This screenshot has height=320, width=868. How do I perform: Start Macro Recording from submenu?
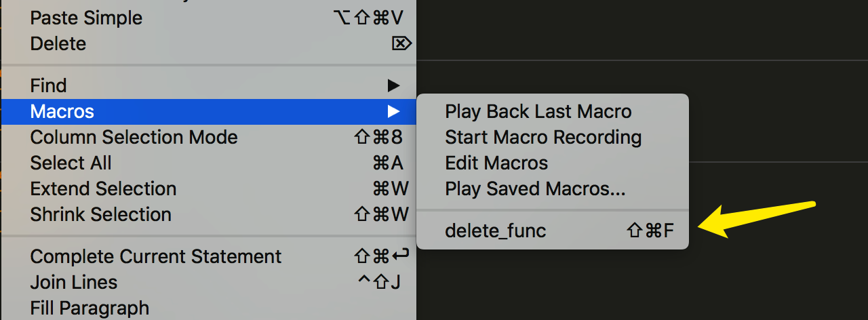click(x=553, y=138)
